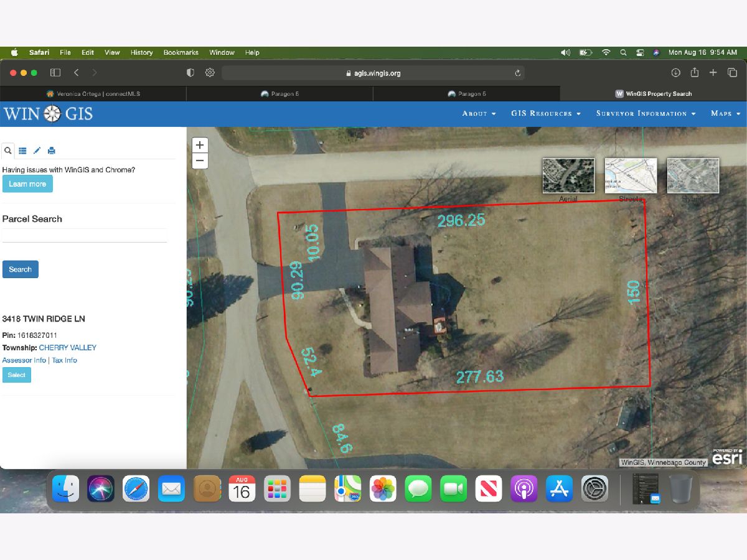
Task: Click the Safari share icon
Action: tap(694, 73)
